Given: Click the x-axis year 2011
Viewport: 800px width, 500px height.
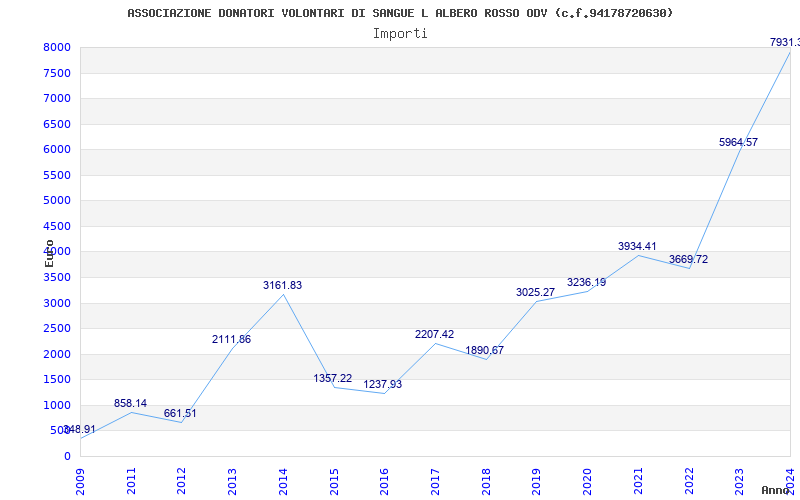Looking at the screenshot, I should 131,481.
